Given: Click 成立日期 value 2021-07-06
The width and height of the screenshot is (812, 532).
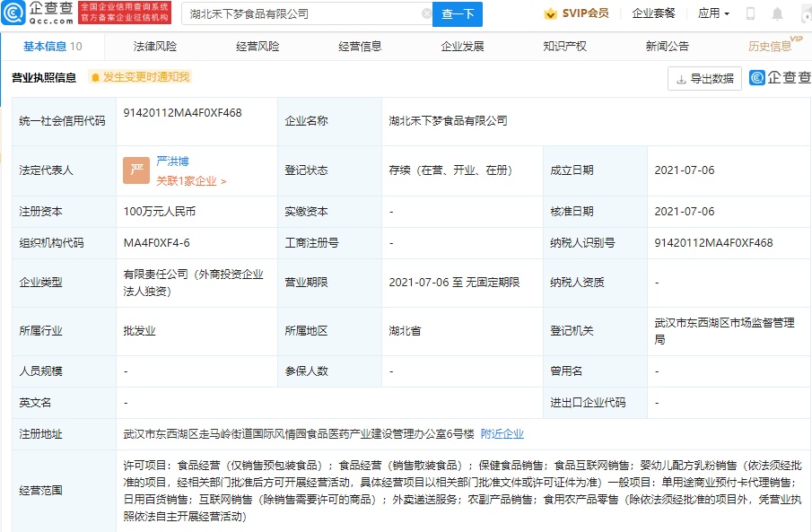Looking at the screenshot, I should click(x=684, y=170).
